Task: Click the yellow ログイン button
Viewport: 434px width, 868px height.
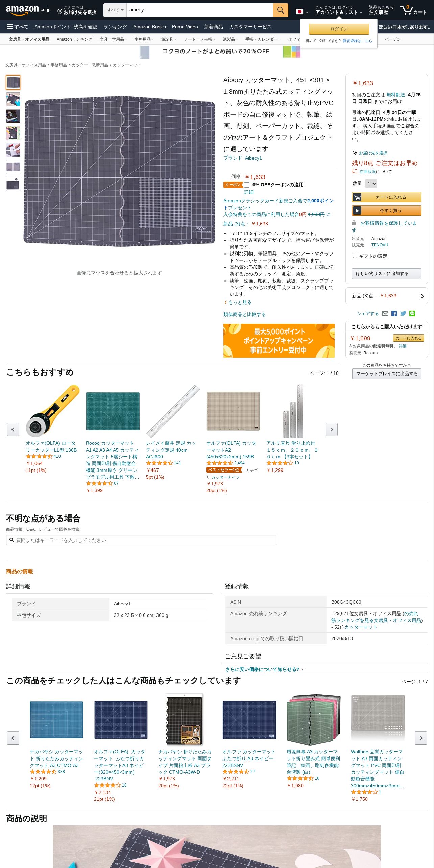Action: tap(339, 29)
